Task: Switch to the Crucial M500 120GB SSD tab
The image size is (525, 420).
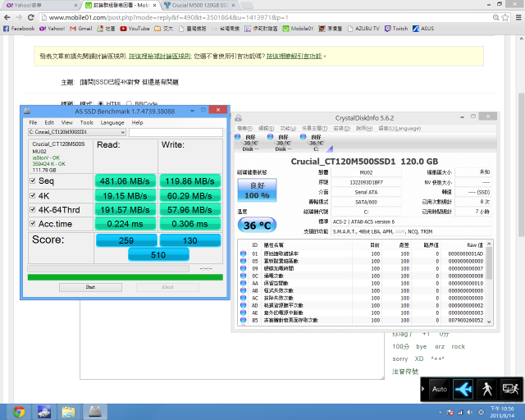Action: tap(201, 6)
